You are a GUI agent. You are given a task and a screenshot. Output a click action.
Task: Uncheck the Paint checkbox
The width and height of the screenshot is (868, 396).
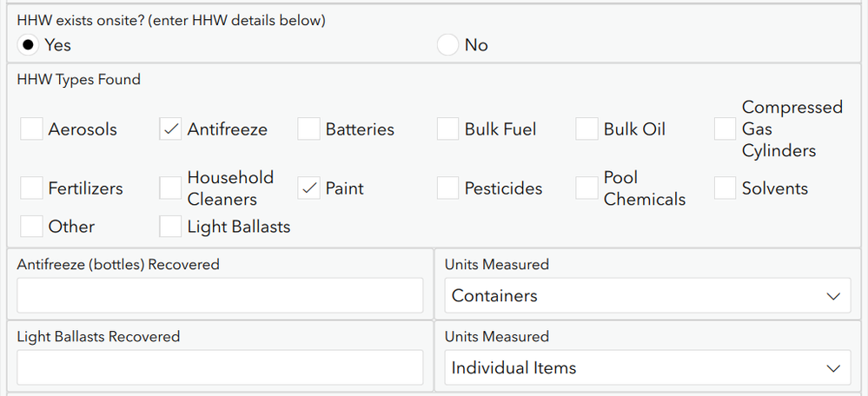pos(309,188)
